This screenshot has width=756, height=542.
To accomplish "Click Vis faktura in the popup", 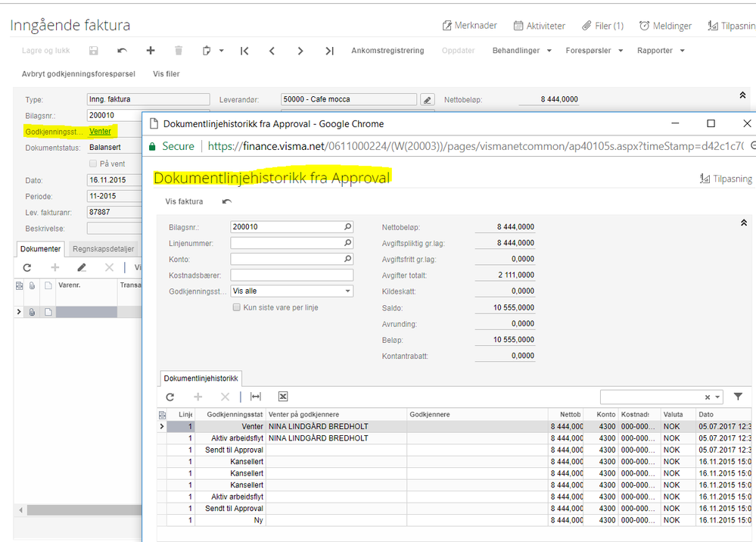I will coord(184,201).
